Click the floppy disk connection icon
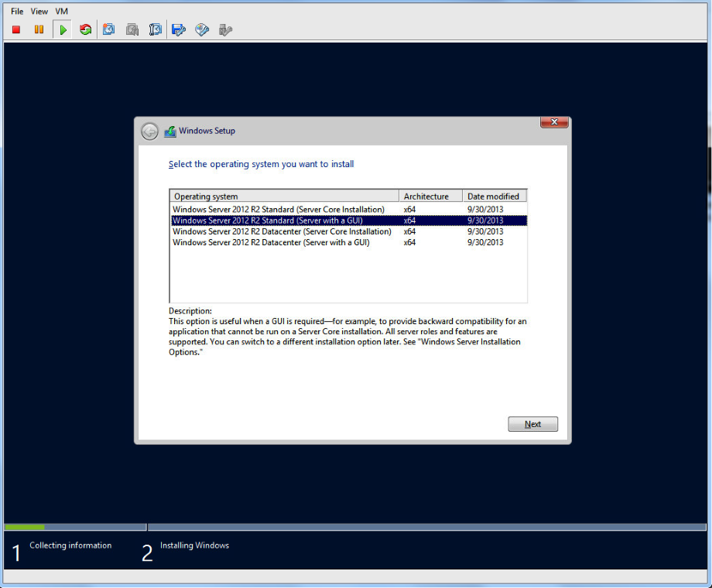This screenshot has height=588, width=712. pyautogui.click(x=179, y=30)
